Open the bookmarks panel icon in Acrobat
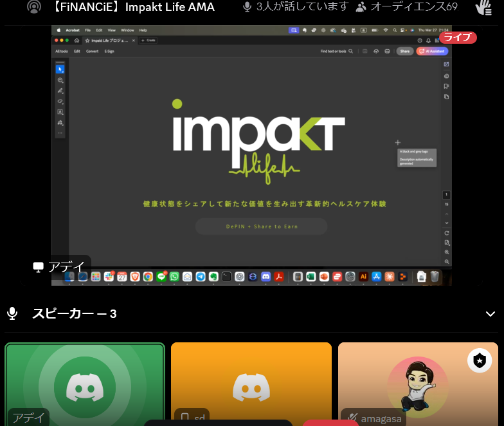The height and width of the screenshot is (426, 504). [446, 86]
